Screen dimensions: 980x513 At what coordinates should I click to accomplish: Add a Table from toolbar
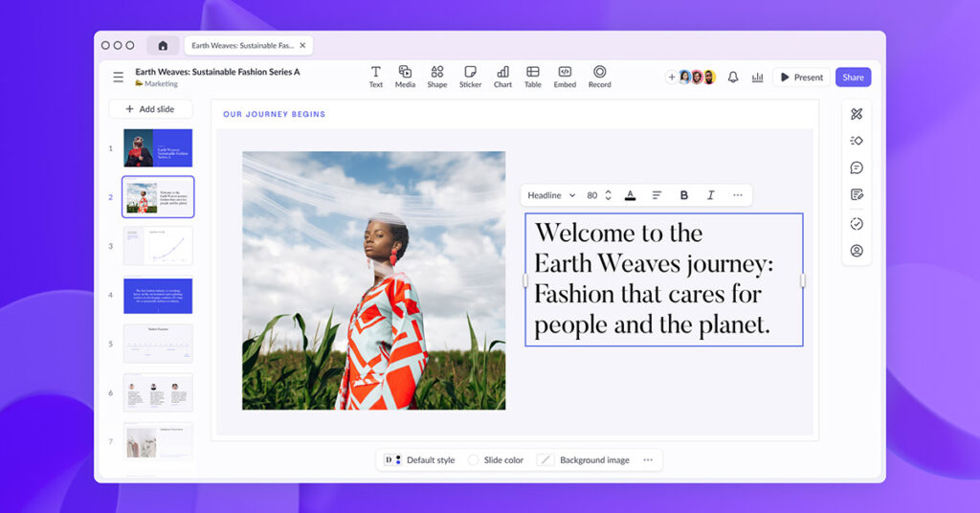click(533, 77)
